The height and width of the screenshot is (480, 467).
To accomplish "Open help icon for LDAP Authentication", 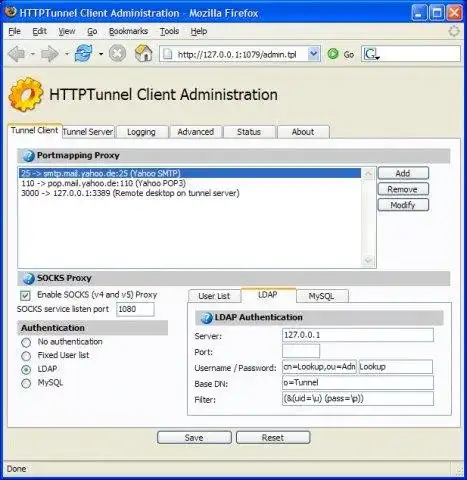I will pos(206,318).
